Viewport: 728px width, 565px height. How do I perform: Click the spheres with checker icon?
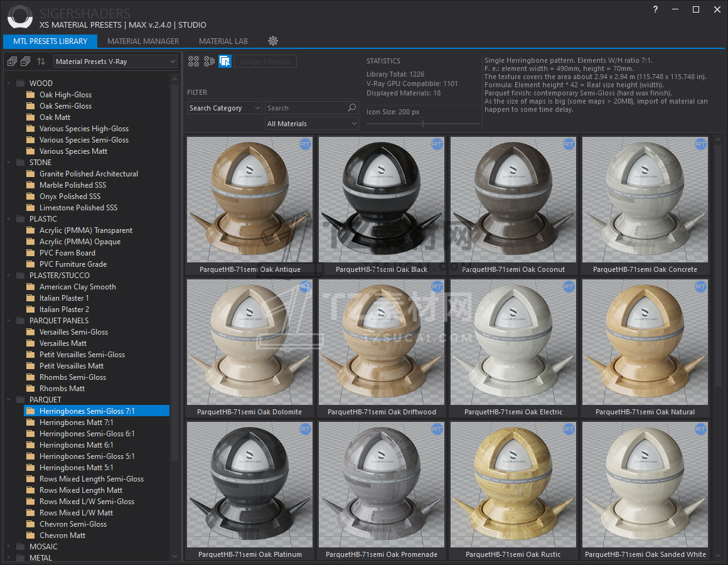tap(210, 62)
